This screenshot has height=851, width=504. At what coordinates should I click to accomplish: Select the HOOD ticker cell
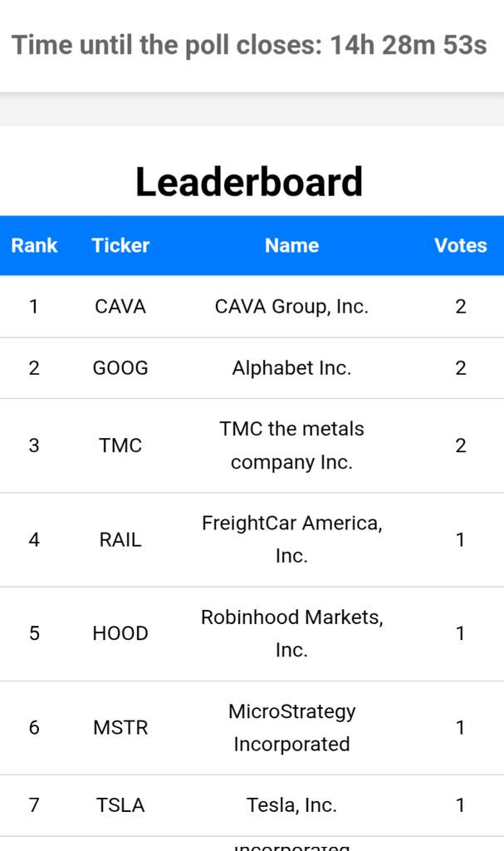120,633
